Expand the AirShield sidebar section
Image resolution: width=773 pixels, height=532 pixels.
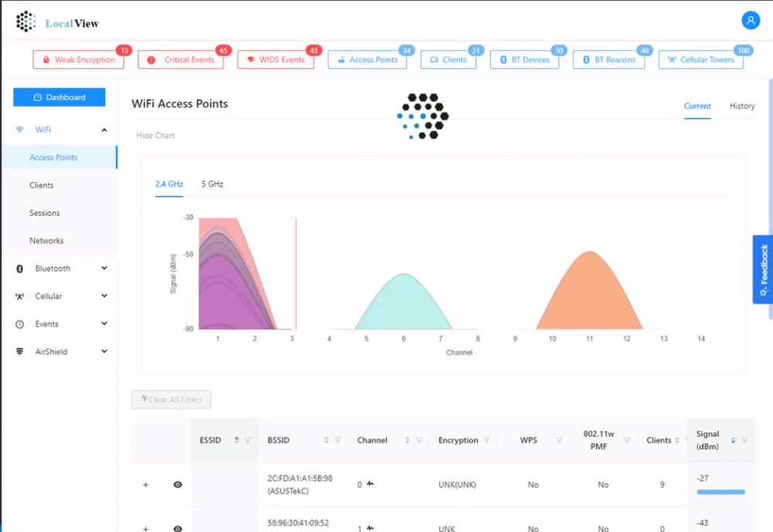tap(104, 351)
